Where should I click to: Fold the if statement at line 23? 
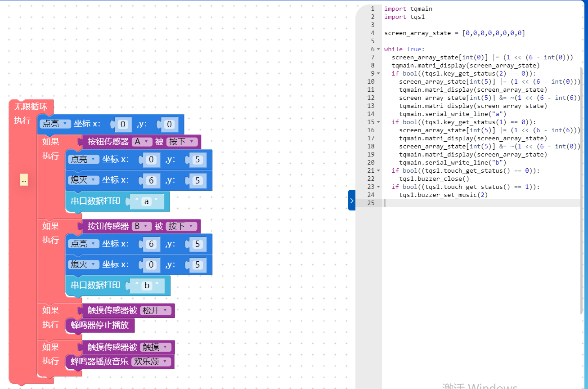(x=378, y=187)
